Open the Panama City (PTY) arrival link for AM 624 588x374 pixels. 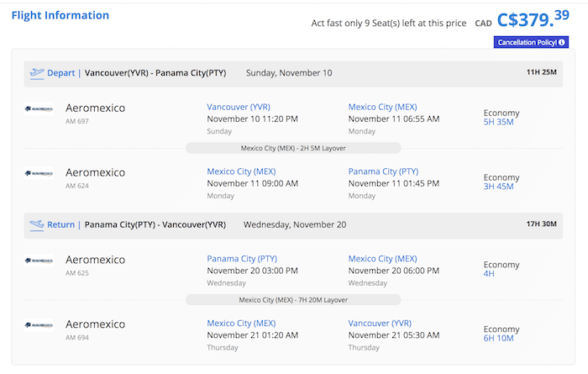pyautogui.click(x=383, y=171)
